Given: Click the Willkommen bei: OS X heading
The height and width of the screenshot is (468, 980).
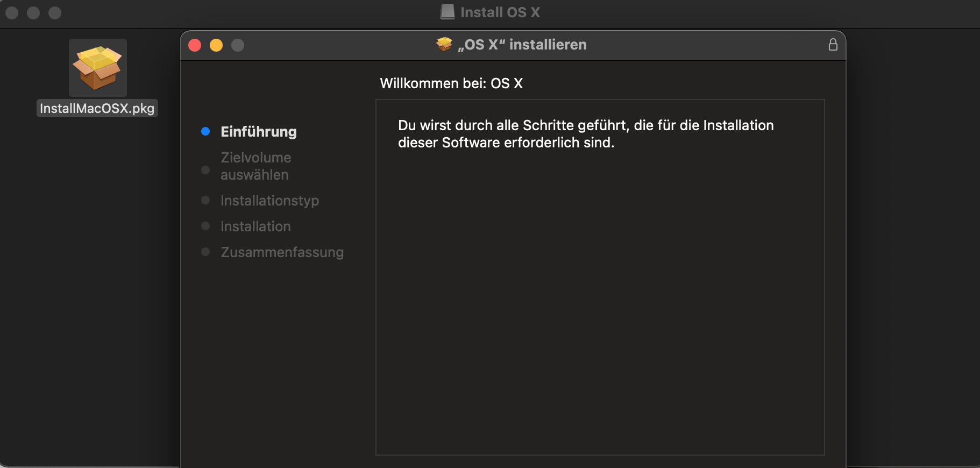Looking at the screenshot, I should click(x=451, y=83).
